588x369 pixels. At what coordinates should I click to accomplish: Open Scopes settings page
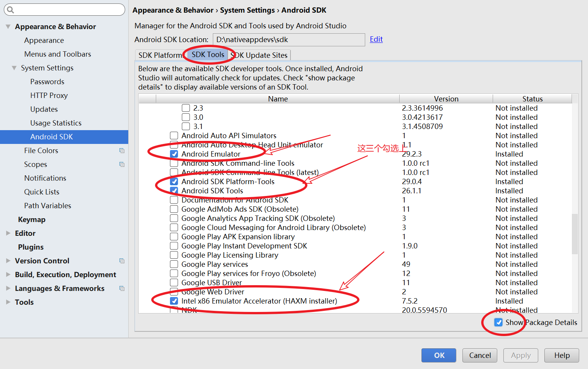click(36, 164)
